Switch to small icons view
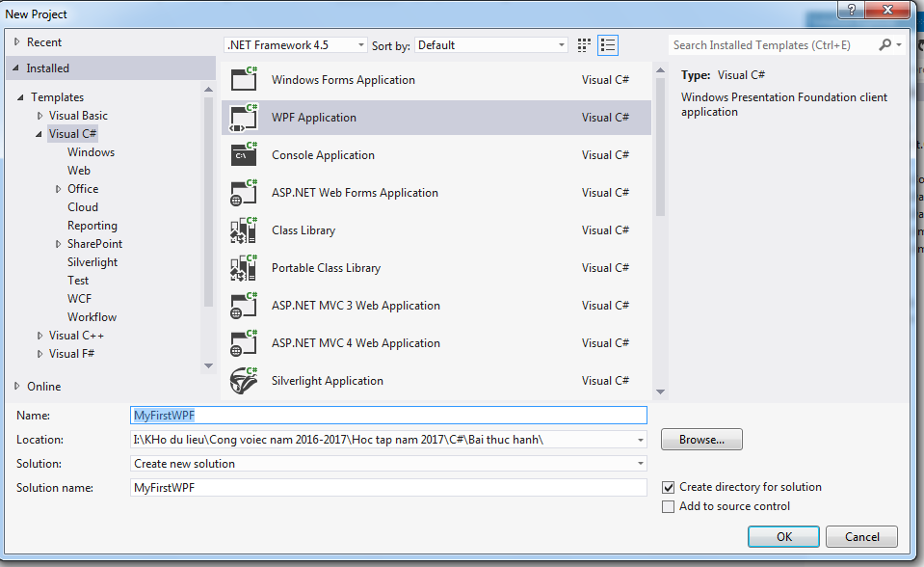This screenshot has height=567, width=924. point(584,45)
